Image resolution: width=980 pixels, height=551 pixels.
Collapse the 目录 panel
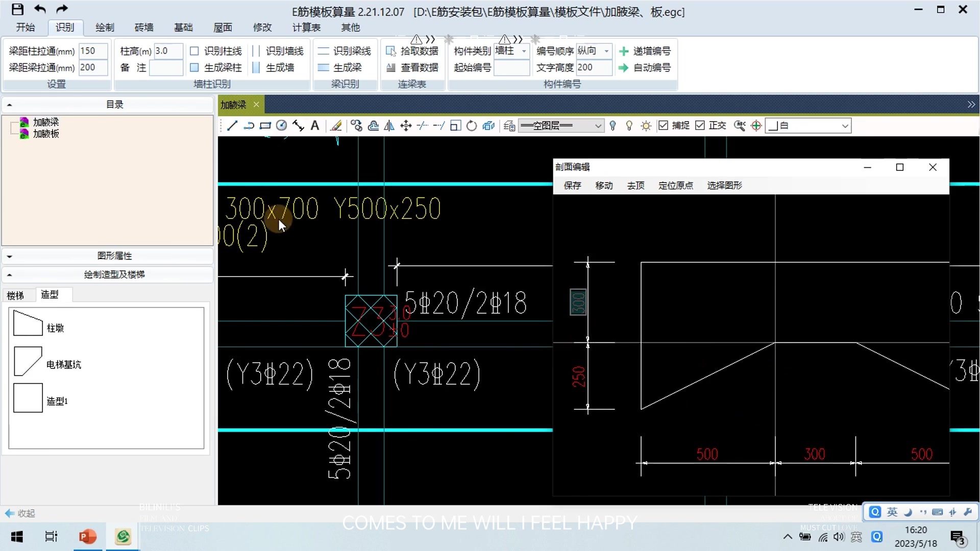[9, 104]
